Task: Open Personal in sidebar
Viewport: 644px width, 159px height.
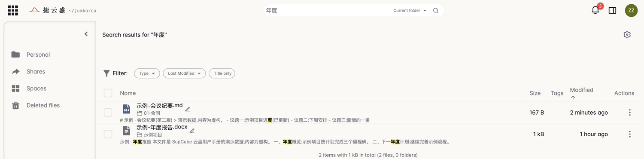Action: (38, 55)
